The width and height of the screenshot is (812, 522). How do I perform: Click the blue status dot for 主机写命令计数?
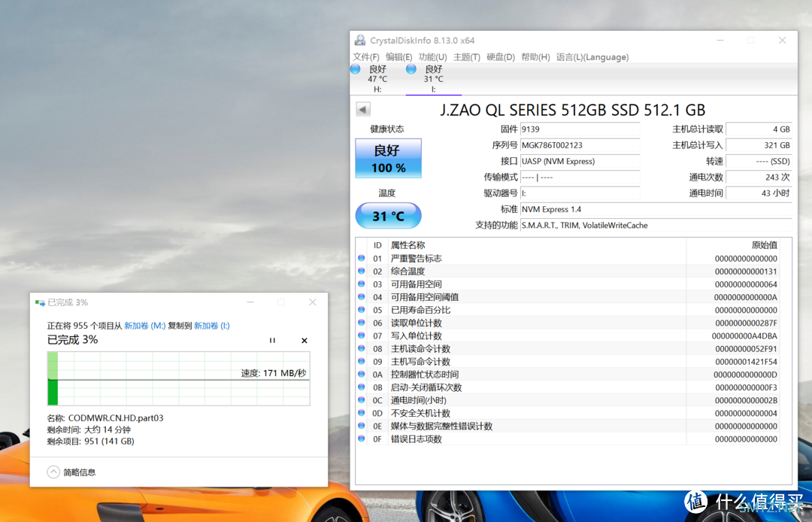[x=362, y=362]
